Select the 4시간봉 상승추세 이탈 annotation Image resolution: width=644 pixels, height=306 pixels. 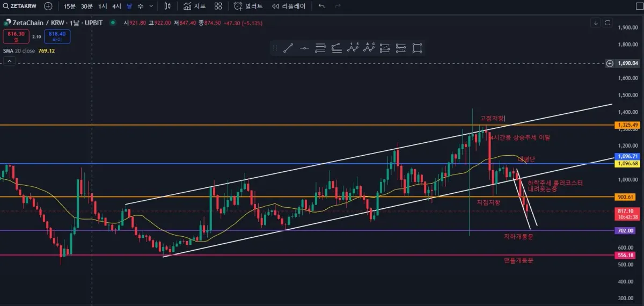[520, 137]
